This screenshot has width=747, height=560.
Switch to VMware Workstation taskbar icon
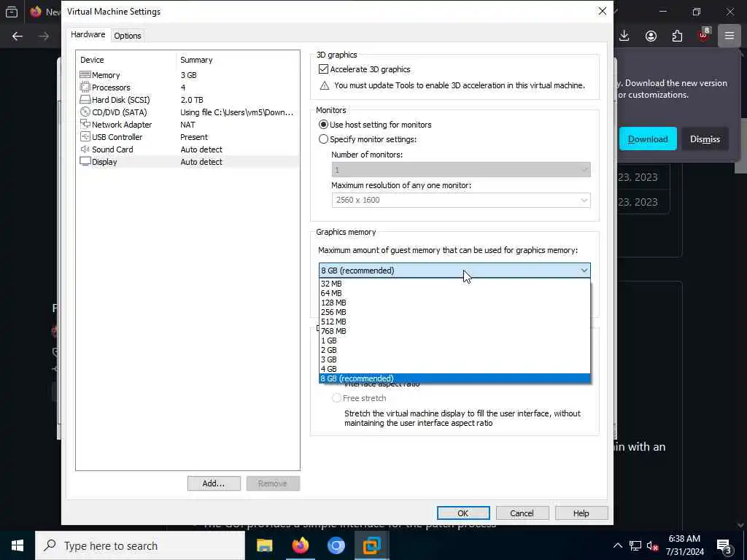pyautogui.click(x=371, y=545)
